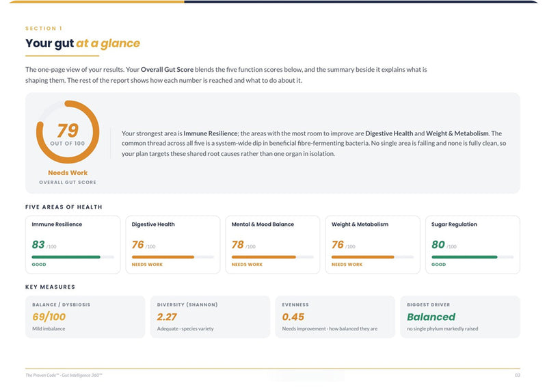Select the Weight & Metabolism card
Screen dimensions: 547x392
(373, 244)
